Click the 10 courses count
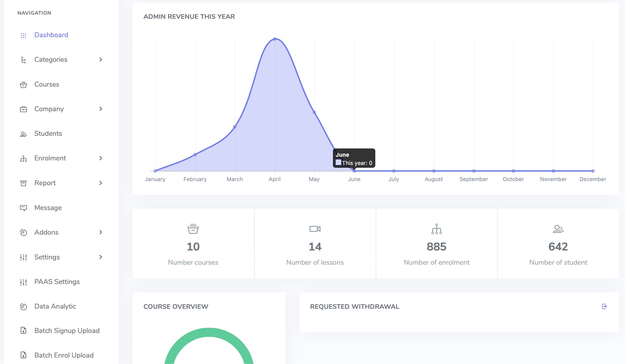This screenshot has width=625, height=364. pos(193,247)
